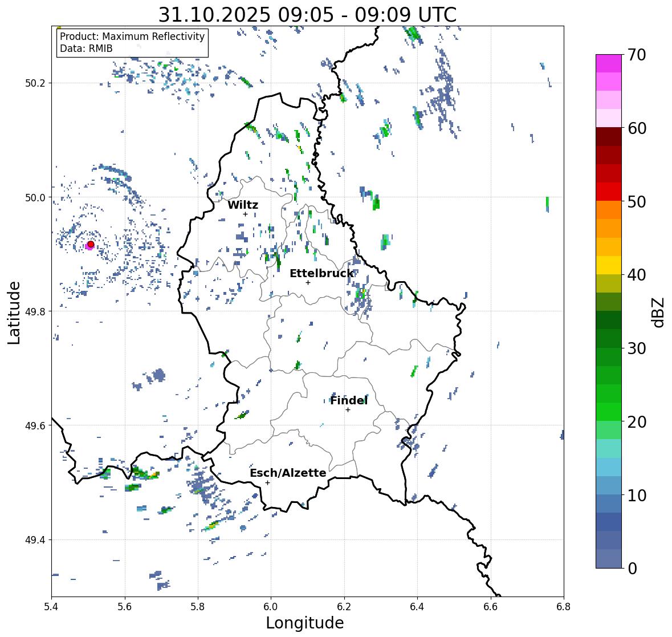Click the Findel plus-sign location marker
This screenshot has height=637, width=672.
[x=348, y=410]
